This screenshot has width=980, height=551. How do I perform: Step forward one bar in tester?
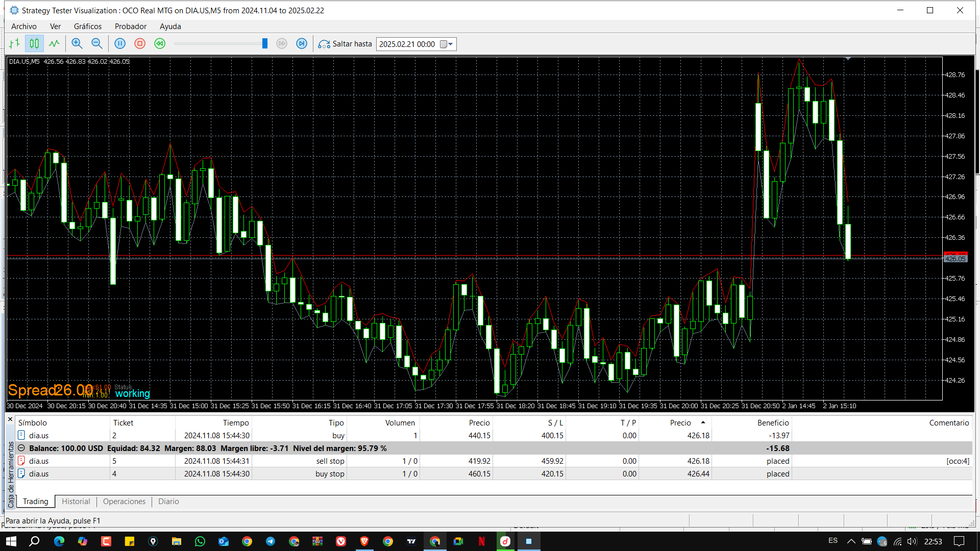(x=302, y=44)
